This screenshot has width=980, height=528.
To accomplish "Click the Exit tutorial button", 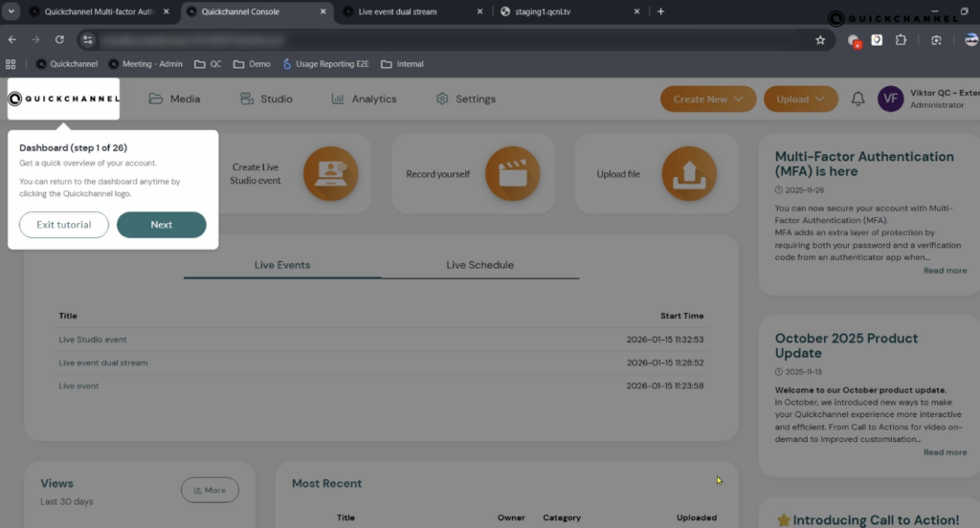I will (64, 225).
